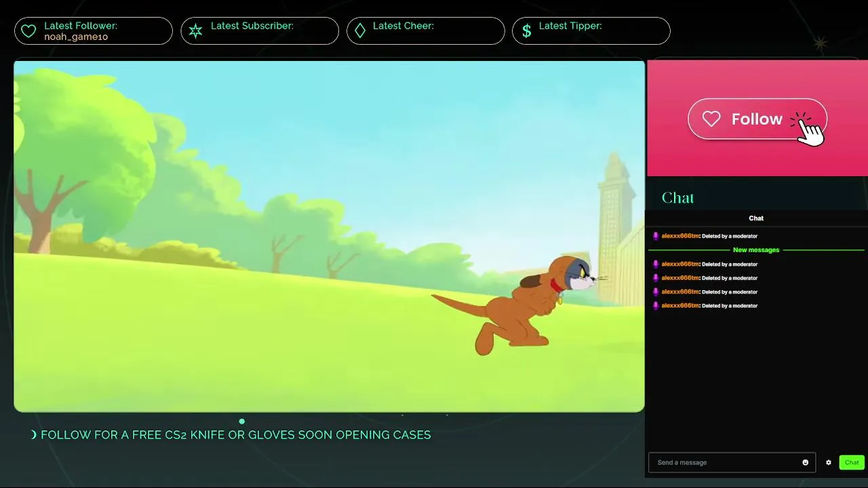868x488 pixels.
Task: Click the dollar icon beside Latest Tipper
Action: point(527,31)
